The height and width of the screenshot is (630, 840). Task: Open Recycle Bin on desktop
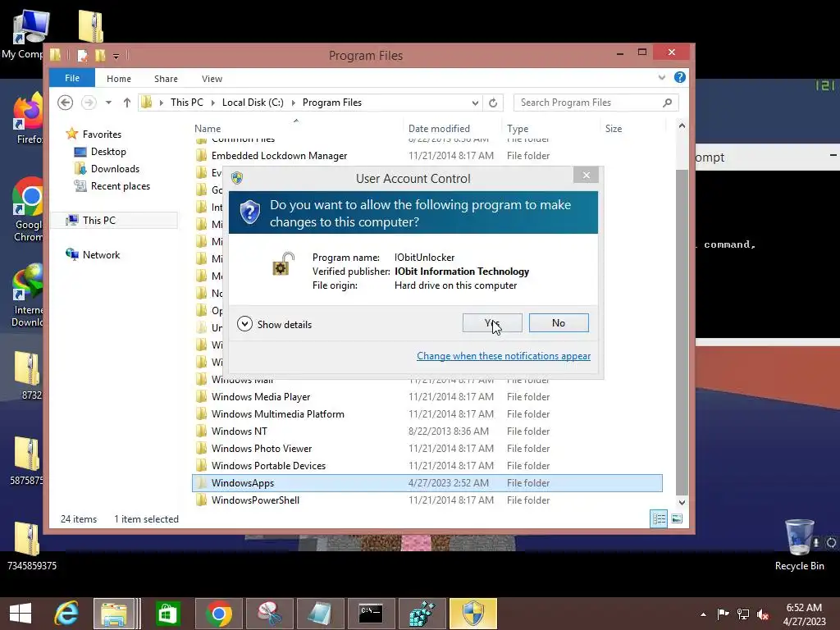point(799,545)
